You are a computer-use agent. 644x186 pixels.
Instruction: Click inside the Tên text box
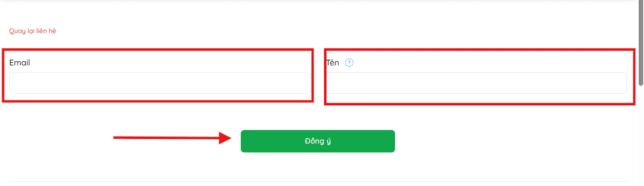click(476, 83)
